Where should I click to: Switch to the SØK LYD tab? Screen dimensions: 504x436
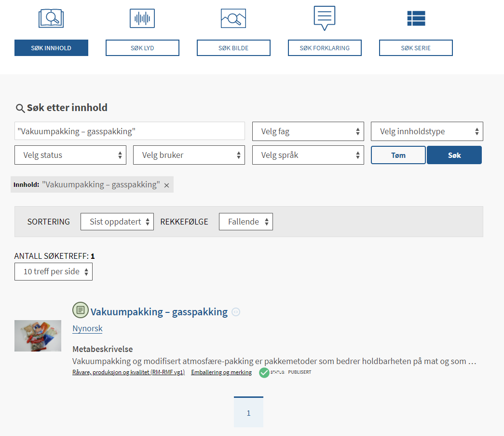click(x=142, y=48)
